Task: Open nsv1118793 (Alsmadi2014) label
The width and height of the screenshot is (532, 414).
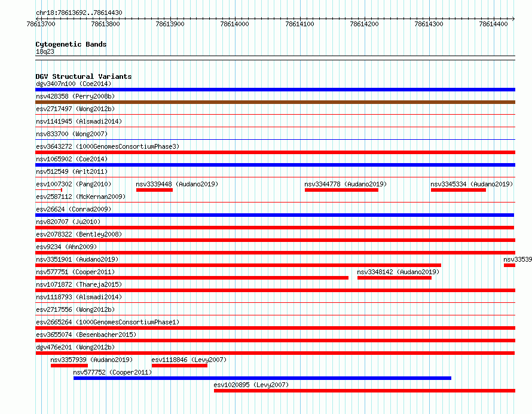Action: (x=79, y=297)
